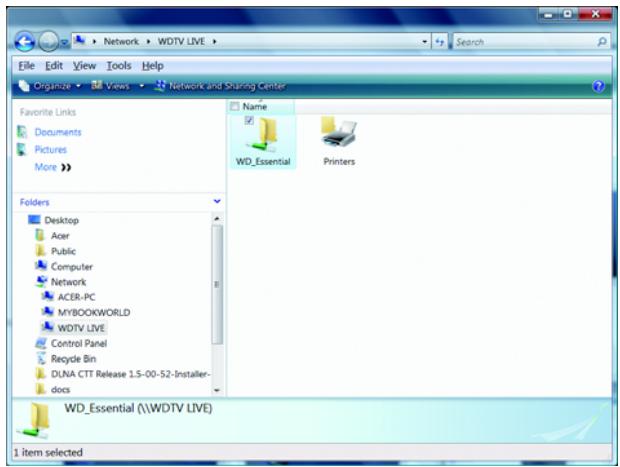Go back with the Back arrow button

[x=25, y=41]
